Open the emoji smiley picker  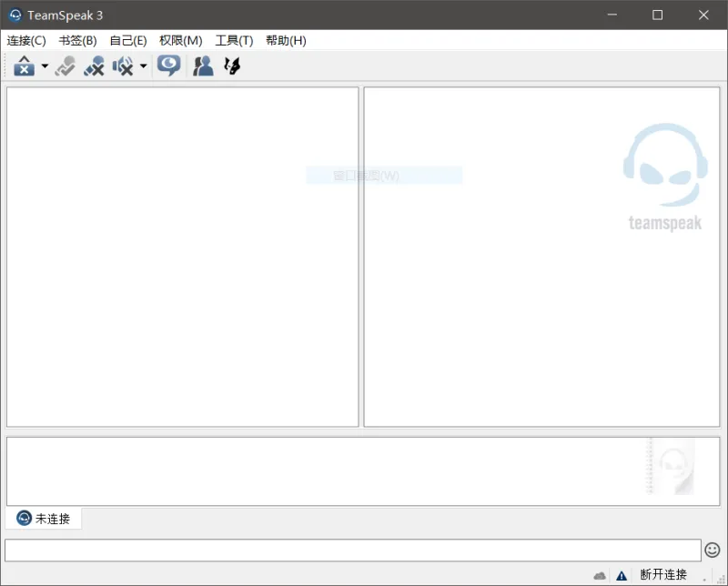tap(713, 551)
